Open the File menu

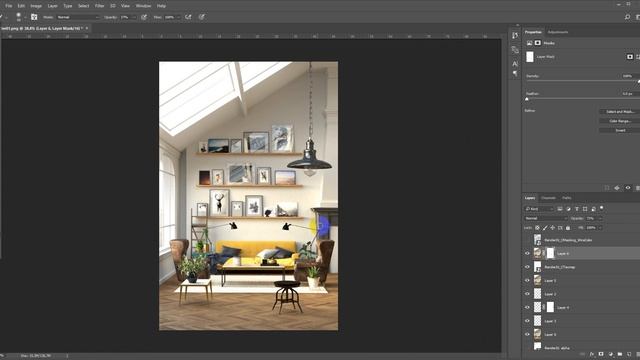[9, 6]
